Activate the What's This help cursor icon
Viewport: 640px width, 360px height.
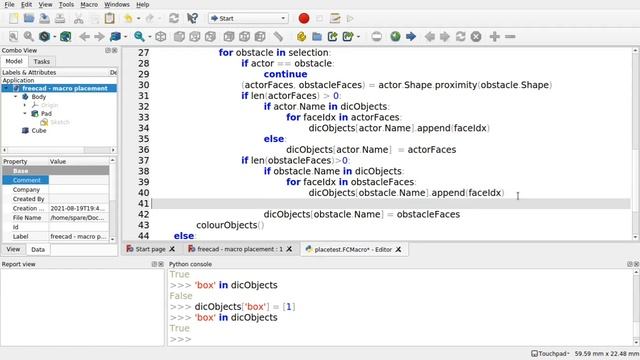pyautogui.click(x=192, y=18)
